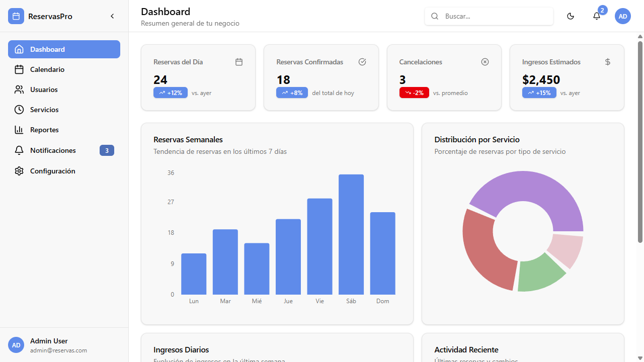Open the AD profile avatar menu
The height and width of the screenshot is (362, 644).
(x=622, y=16)
